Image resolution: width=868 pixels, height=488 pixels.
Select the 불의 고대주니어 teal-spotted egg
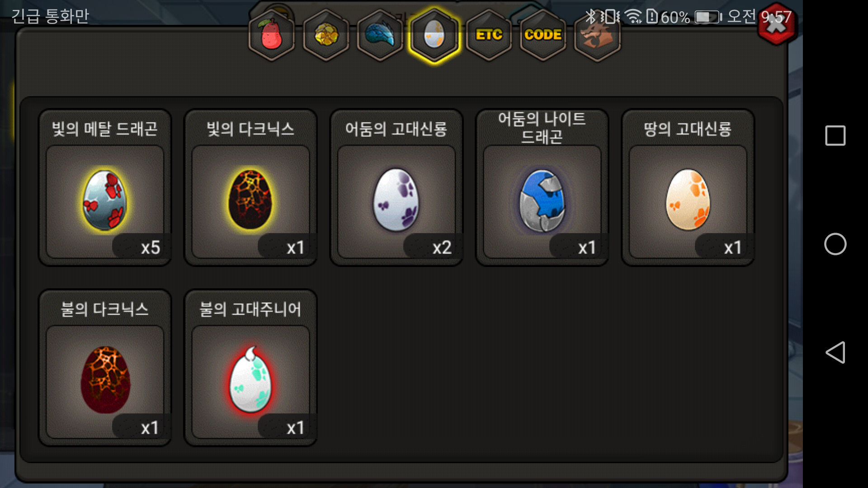(x=250, y=368)
